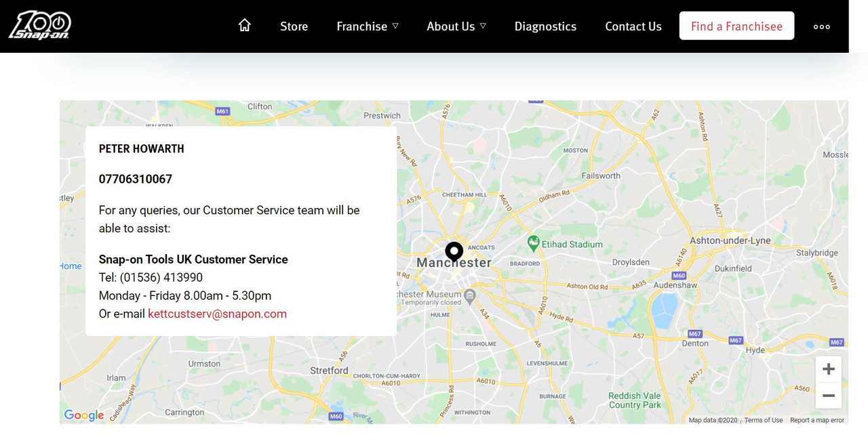The width and height of the screenshot is (868, 441).
Task: Expand the Franchise dropdown menu
Action: [x=367, y=26]
